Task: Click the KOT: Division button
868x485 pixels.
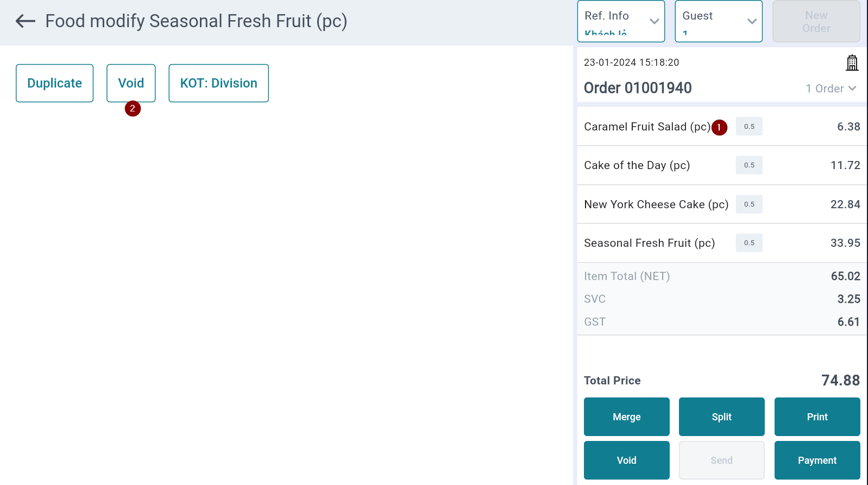Action: coord(218,83)
